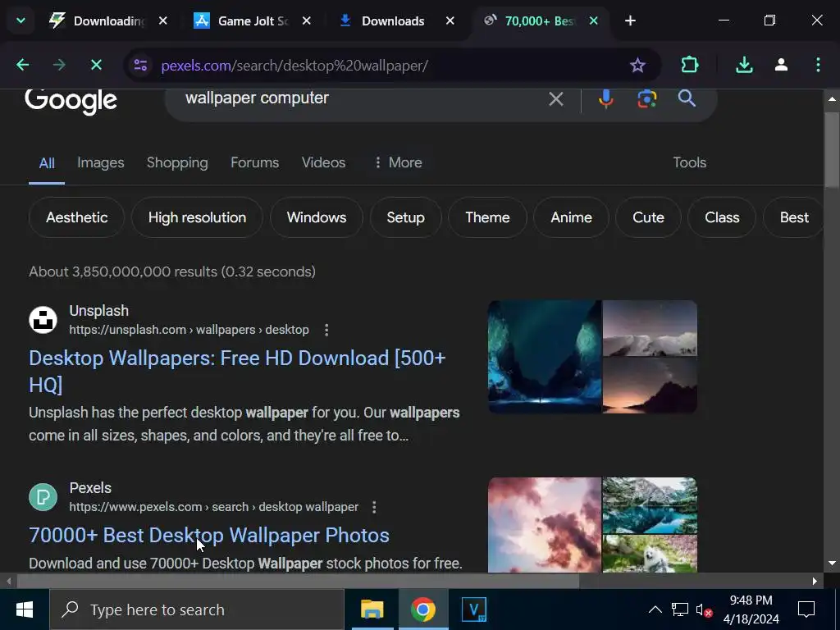Switch to Forums results
The width and height of the screenshot is (840, 630).
click(254, 163)
